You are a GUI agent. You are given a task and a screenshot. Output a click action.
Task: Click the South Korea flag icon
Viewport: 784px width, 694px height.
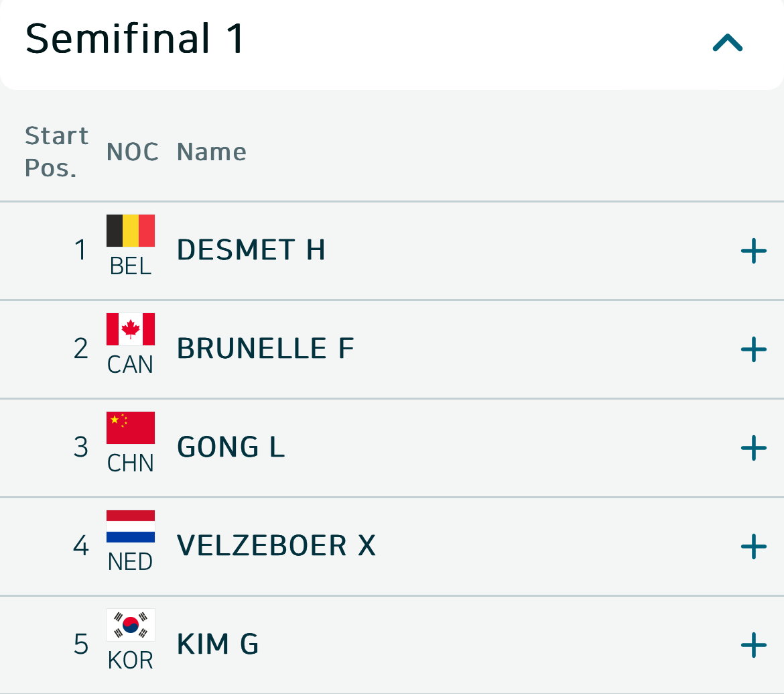point(131,625)
